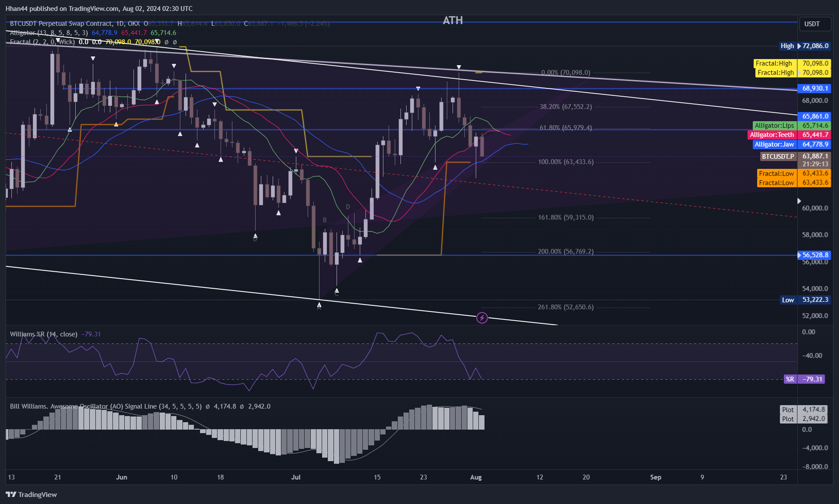Open the BTCUSDT Perpetual Swap Contract legend title

click(x=75, y=24)
